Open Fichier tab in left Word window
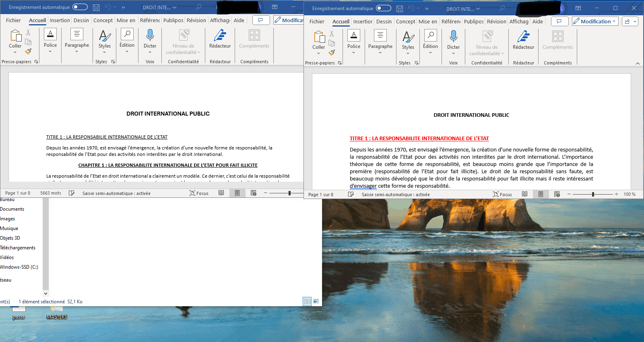644x342 pixels. [13, 20]
